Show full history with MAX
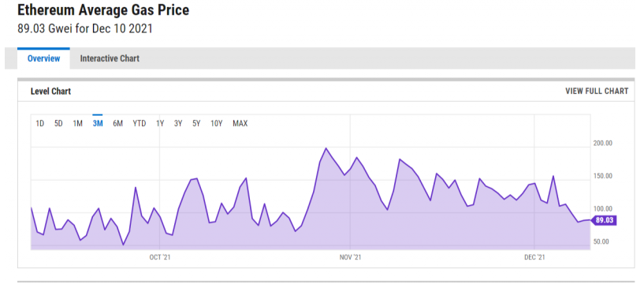The height and width of the screenshot is (288, 644). click(x=240, y=123)
